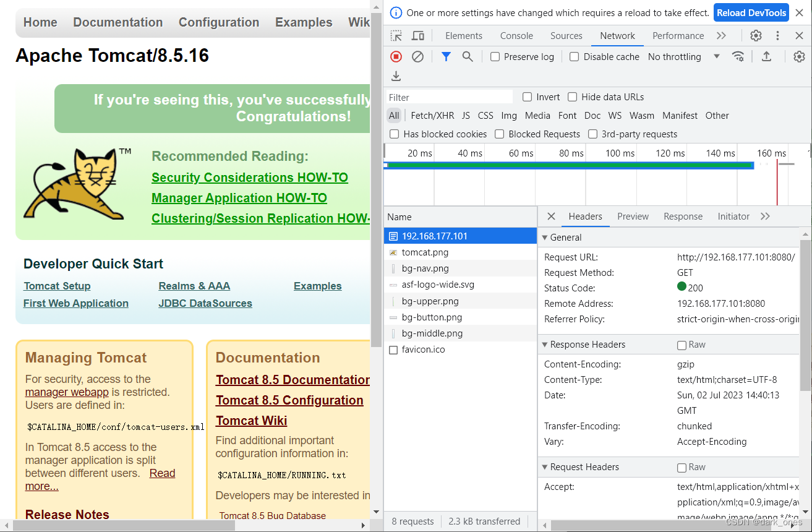812x532 pixels.
Task: Open Security Considerations HOW-TO link
Action: point(250,178)
